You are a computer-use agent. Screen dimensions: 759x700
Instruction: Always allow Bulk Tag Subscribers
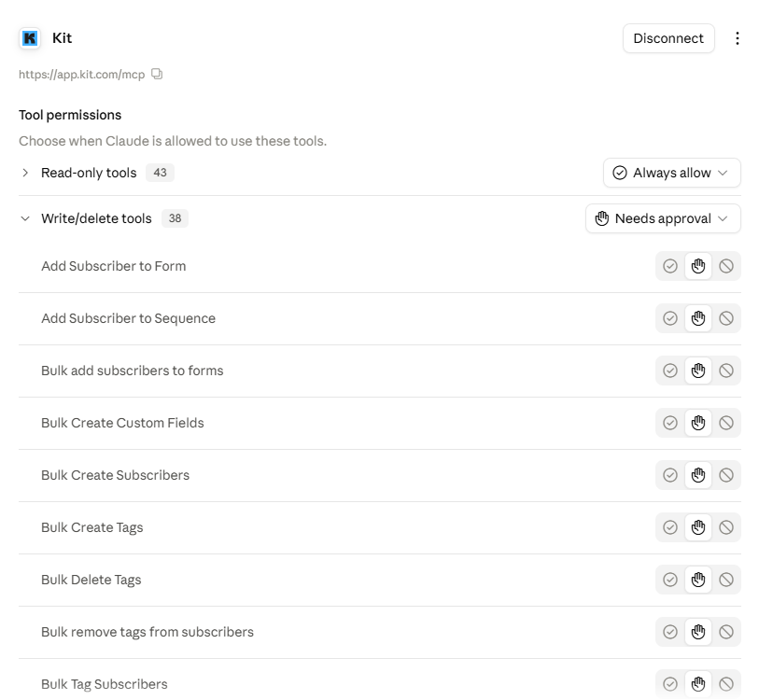(670, 684)
